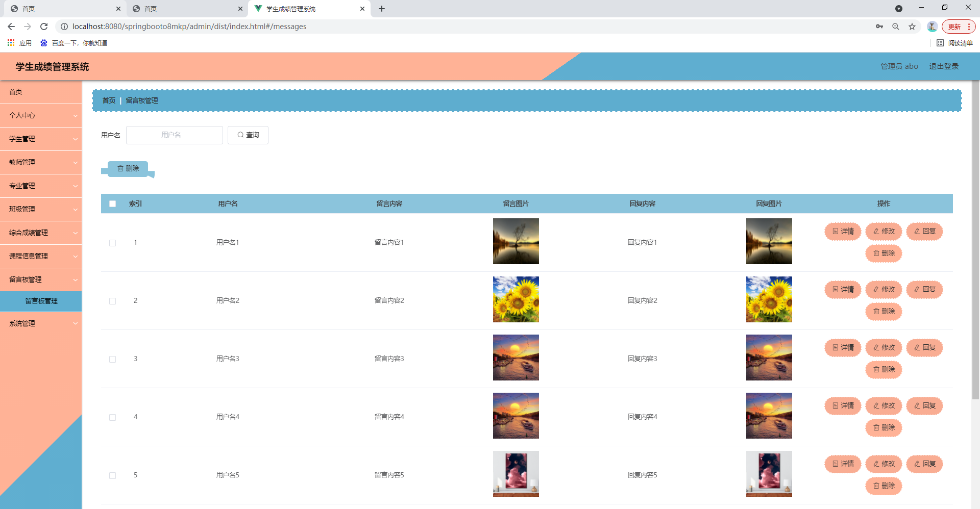Open browser zoom magnifier icon in address bar
The width and height of the screenshot is (980, 509).
(896, 27)
